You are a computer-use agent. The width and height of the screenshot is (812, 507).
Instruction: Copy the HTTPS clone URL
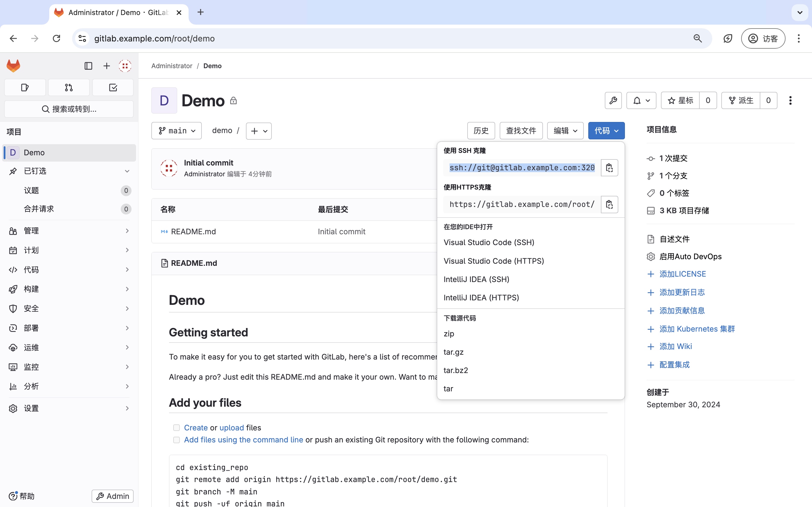point(609,204)
